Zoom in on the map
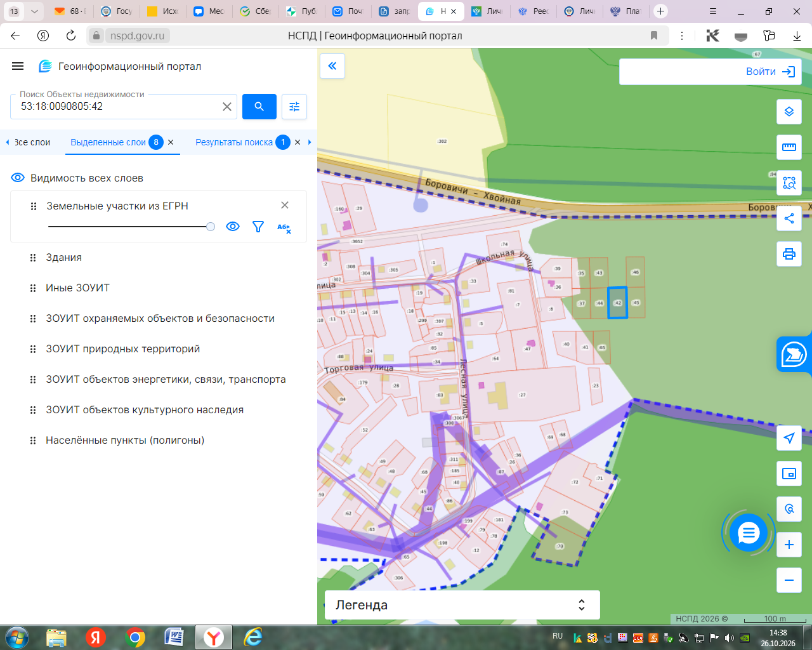Viewport: 812px width, 650px height. [x=789, y=545]
